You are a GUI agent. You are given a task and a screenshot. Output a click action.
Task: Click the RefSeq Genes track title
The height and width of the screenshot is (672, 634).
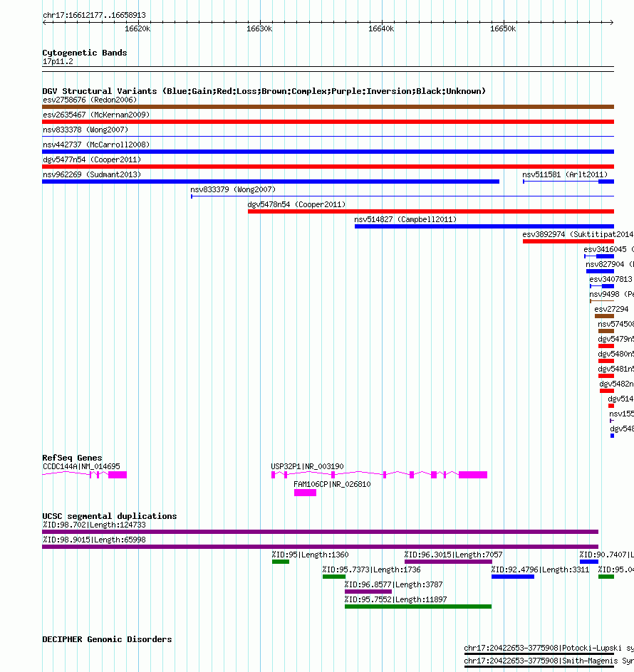[x=72, y=458]
